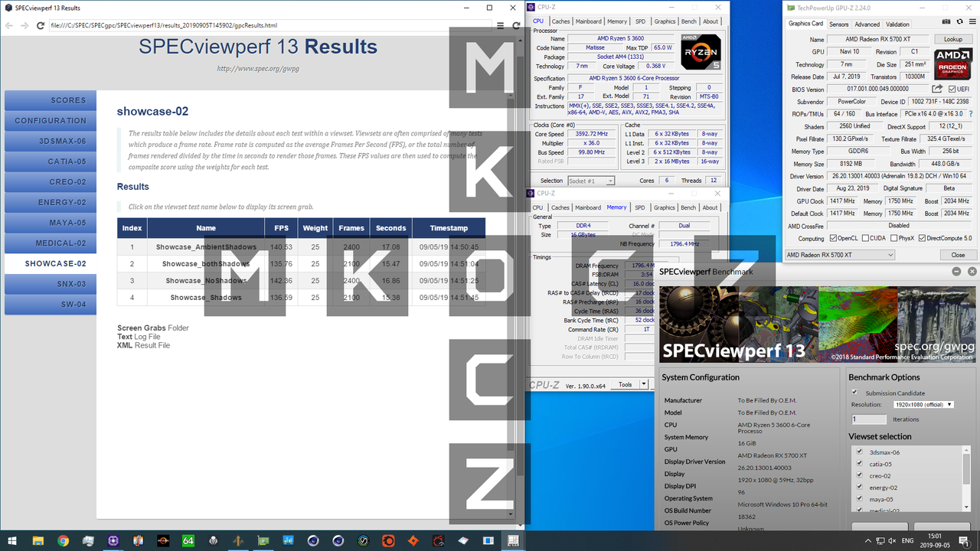Uncheck the energy-02 viewset
Screen dimensions: 980x551
click(x=861, y=487)
